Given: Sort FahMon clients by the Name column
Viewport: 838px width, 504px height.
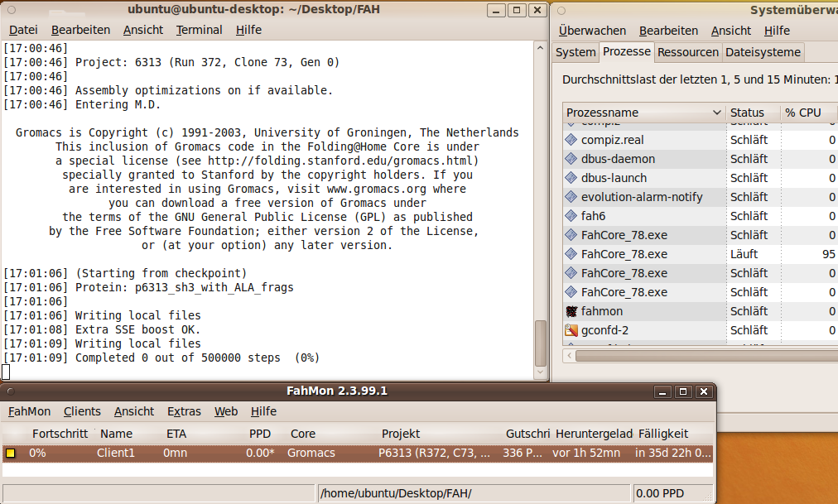Looking at the screenshot, I should coord(117,434).
